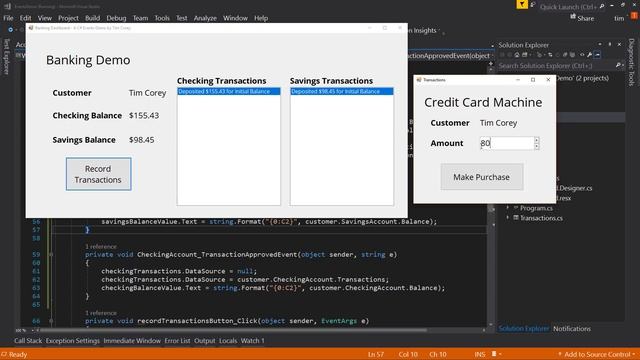Open Solution Explorer window options dropdown arrow
The height and width of the screenshot is (360, 640).
[600, 44]
